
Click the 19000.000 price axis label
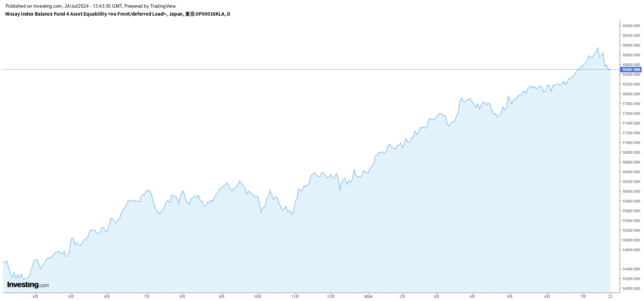pos(631,45)
